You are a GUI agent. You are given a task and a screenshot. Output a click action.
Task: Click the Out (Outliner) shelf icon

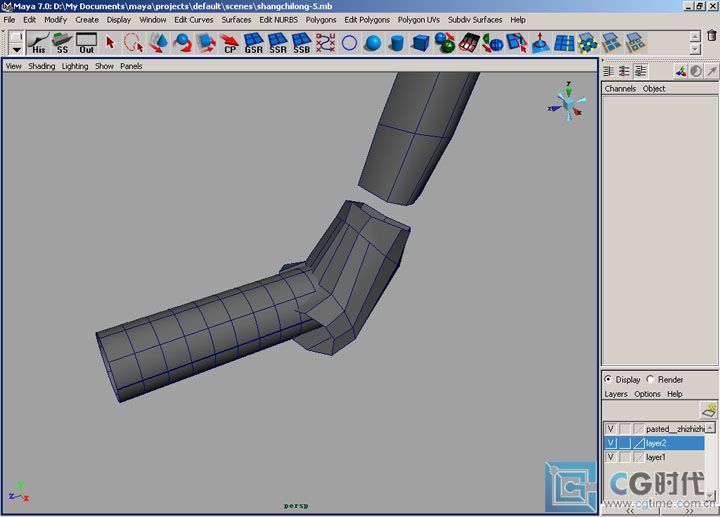coord(86,43)
